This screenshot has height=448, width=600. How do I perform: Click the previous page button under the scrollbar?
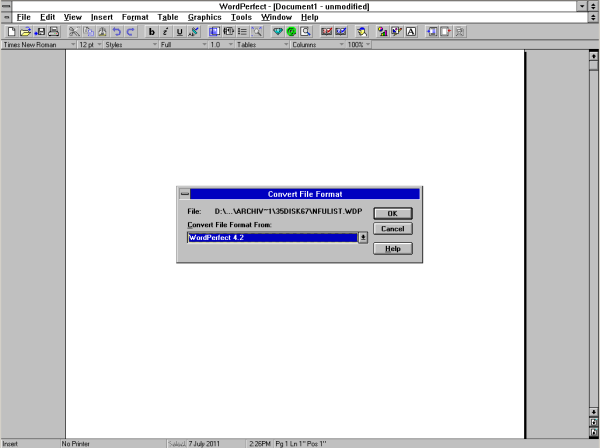pyautogui.click(x=593, y=422)
